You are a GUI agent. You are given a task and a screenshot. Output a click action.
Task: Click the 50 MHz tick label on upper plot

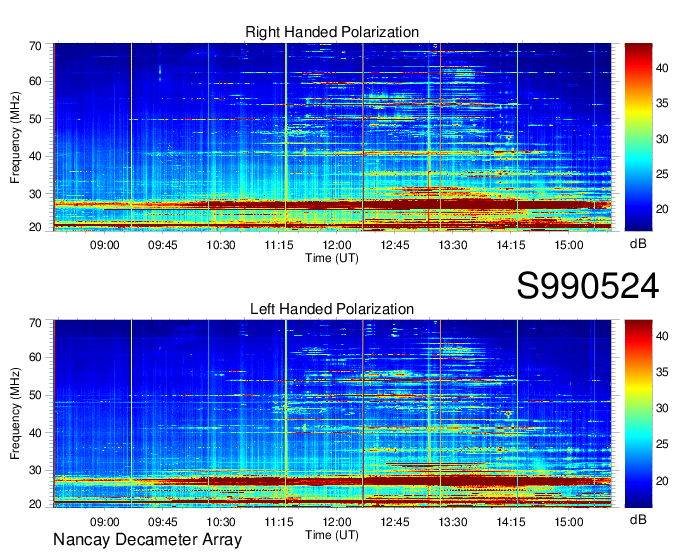click(35, 119)
